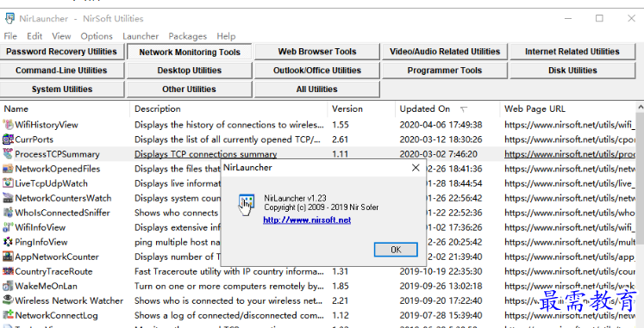Viewport: 644px width, 328px height.
Task: Switch to Password Recovery Utilities group
Action: pyautogui.click(x=61, y=52)
